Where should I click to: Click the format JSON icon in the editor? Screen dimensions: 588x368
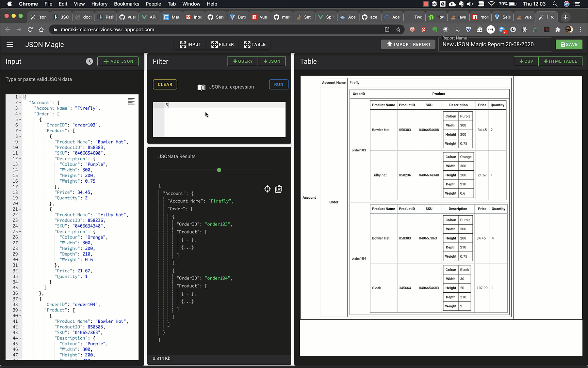click(x=131, y=101)
